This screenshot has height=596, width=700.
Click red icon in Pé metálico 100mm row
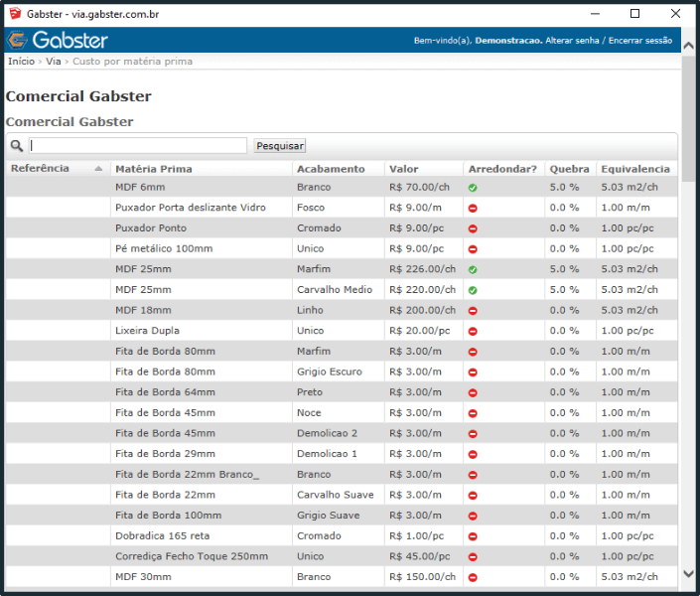(473, 249)
